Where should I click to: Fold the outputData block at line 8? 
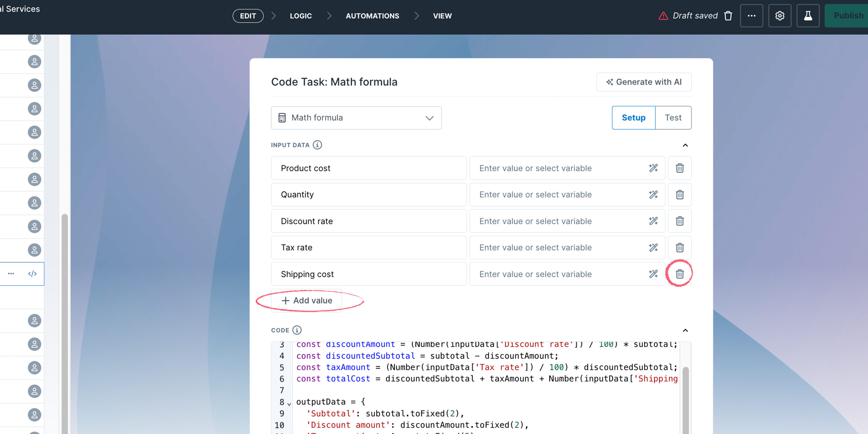289,403
